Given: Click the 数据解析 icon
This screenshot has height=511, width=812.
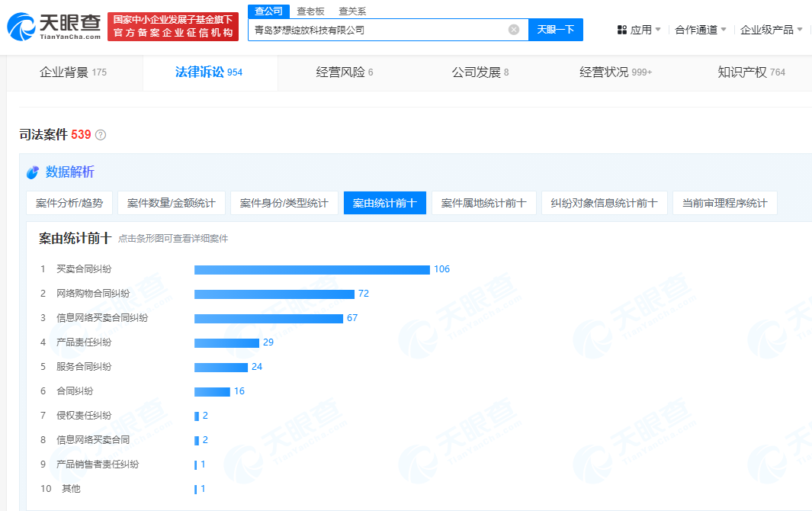Looking at the screenshot, I should coord(33,172).
